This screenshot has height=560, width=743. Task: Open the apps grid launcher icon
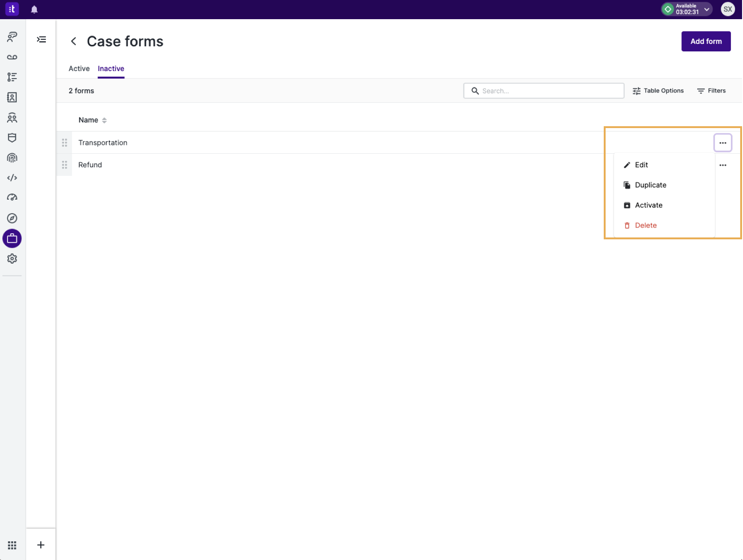click(12, 545)
